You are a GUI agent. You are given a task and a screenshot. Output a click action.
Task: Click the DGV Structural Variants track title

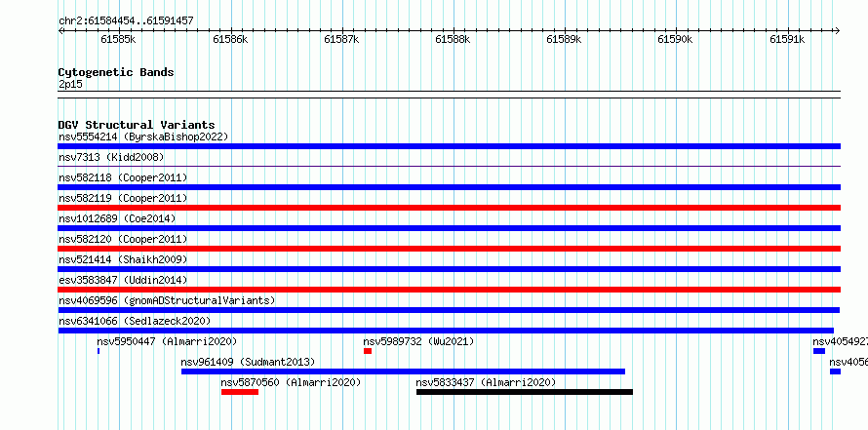(x=137, y=125)
